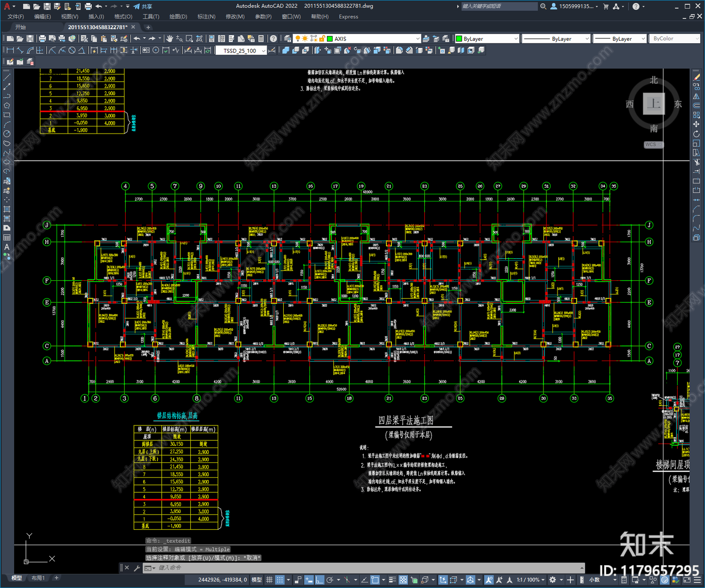Click the new drawing tab plus button
The image size is (705, 588).
click(148, 27)
